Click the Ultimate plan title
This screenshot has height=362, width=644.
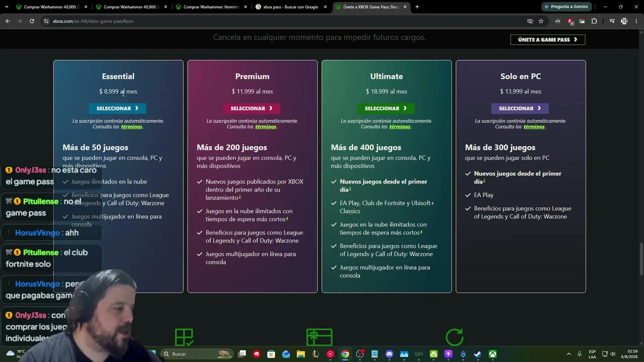click(386, 76)
